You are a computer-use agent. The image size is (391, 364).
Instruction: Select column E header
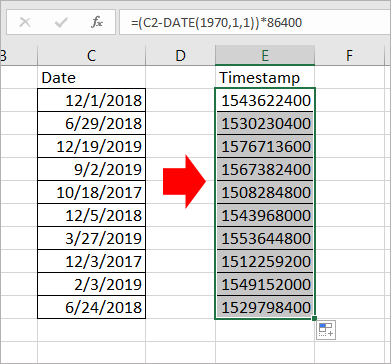[x=265, y=55]
